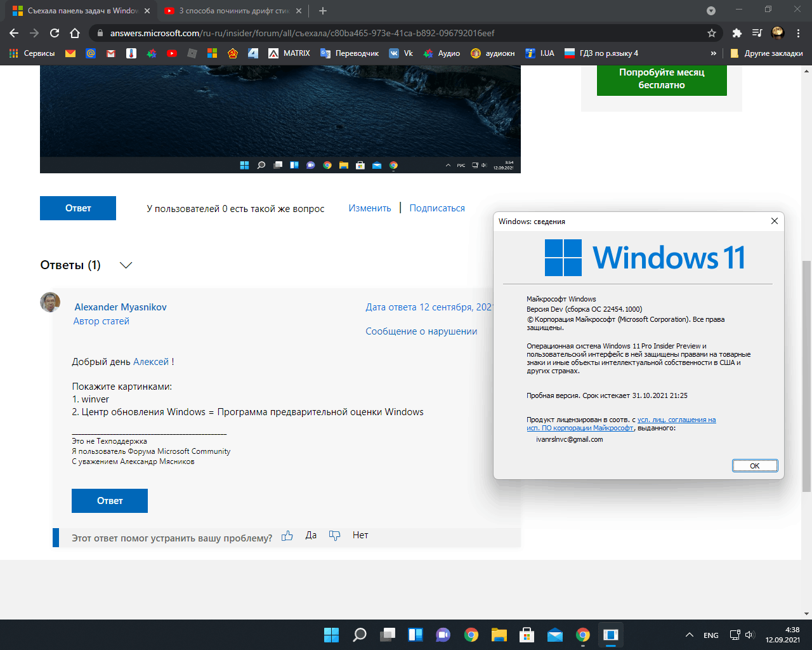
Task: Click Alexander Myasnikov's avatar picture
Action: pyautogui.click(x=50, y=302)
